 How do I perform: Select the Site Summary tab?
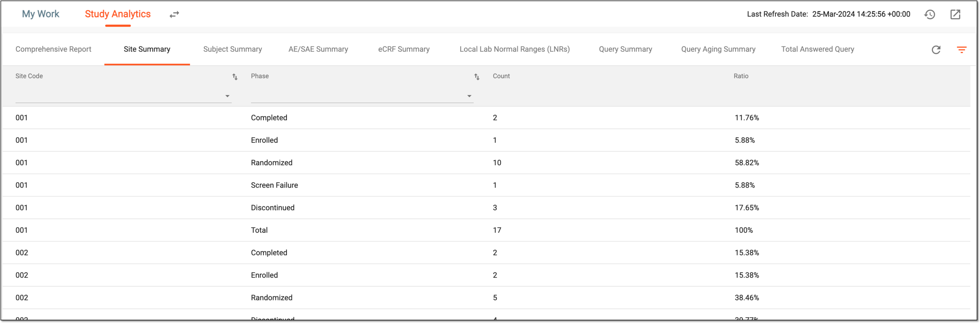click(147, 49)
